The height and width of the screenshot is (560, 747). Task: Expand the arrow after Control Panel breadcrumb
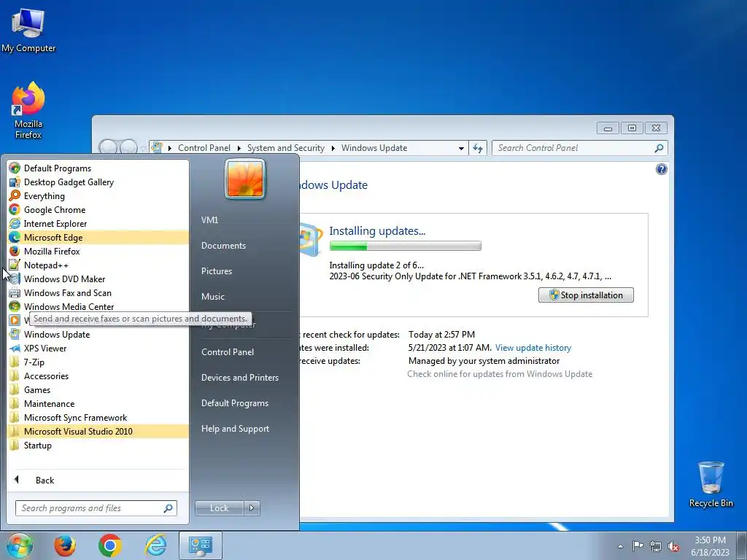coord(239,148)
